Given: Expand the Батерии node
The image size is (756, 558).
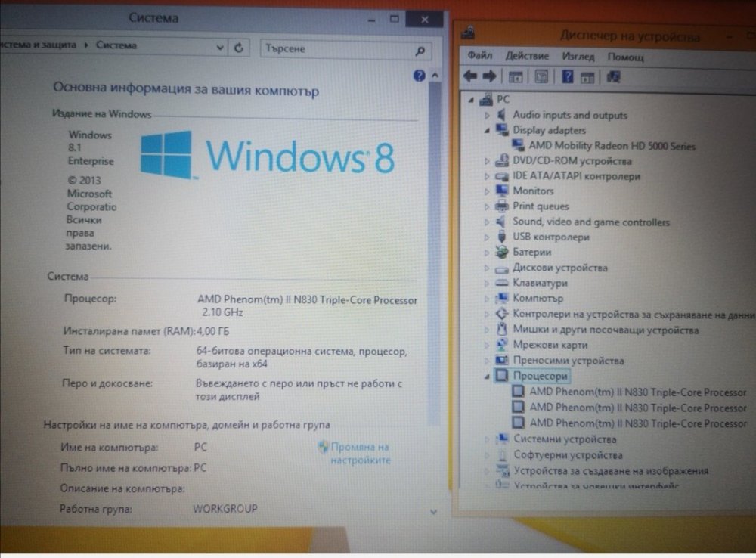Looking at the screenshot, I should click(487, 252).
